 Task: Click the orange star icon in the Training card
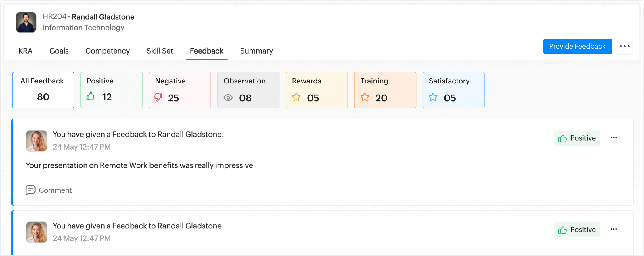coord(365,98)
